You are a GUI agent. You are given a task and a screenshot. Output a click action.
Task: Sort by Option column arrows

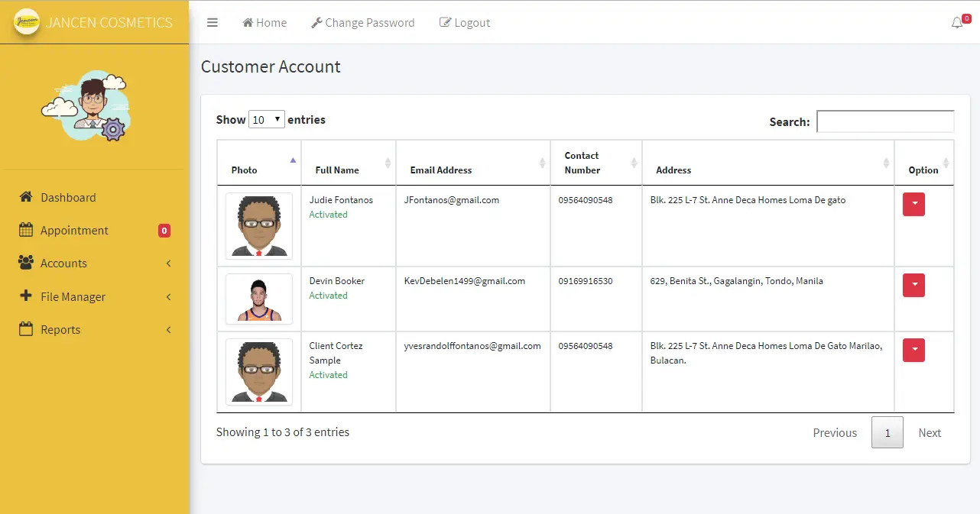946,163
